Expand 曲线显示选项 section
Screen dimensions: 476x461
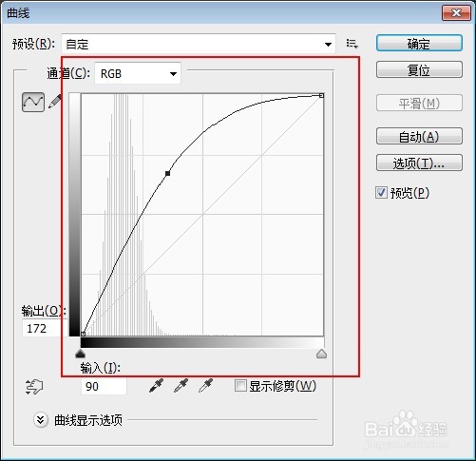(41, 420)
